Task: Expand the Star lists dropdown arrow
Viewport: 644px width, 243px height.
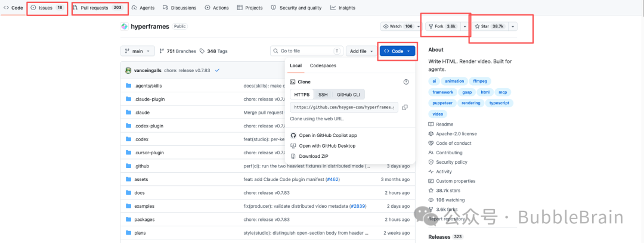Action: (x=513, y=26)
